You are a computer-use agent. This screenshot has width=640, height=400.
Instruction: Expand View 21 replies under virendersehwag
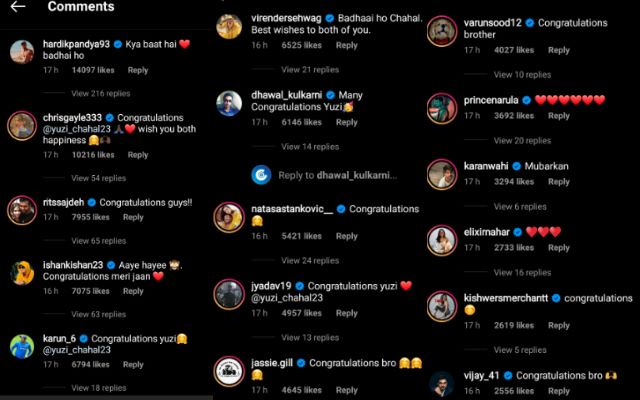tap(310, 70)
